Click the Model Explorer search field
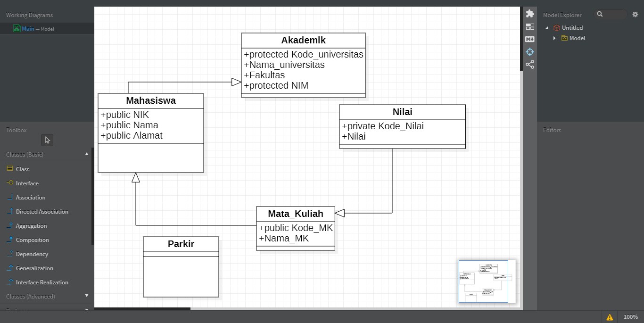644x323 pixels. [x=611, y=15]
